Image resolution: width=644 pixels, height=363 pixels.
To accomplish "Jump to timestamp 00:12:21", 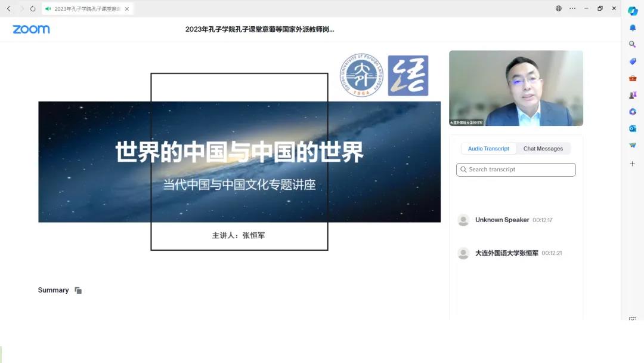I will 552,253.
